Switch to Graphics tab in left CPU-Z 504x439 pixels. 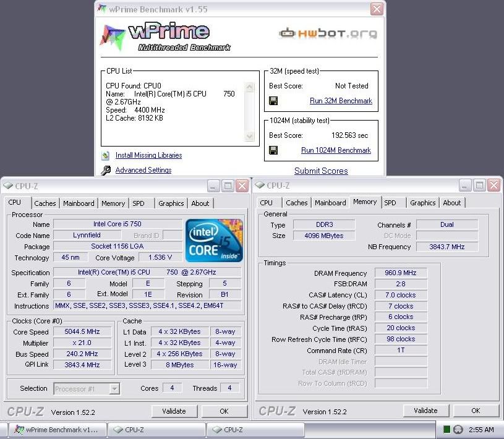click(x=171, y=203)
